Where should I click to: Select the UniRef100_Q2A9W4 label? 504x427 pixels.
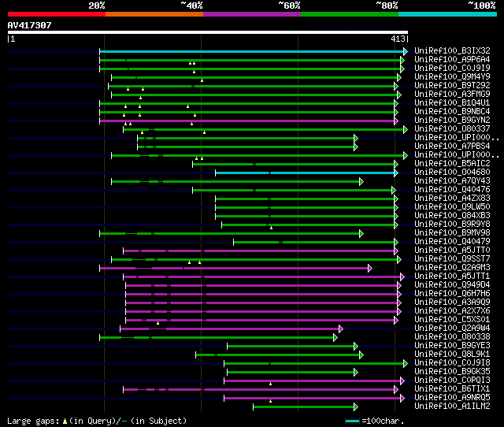452,329
